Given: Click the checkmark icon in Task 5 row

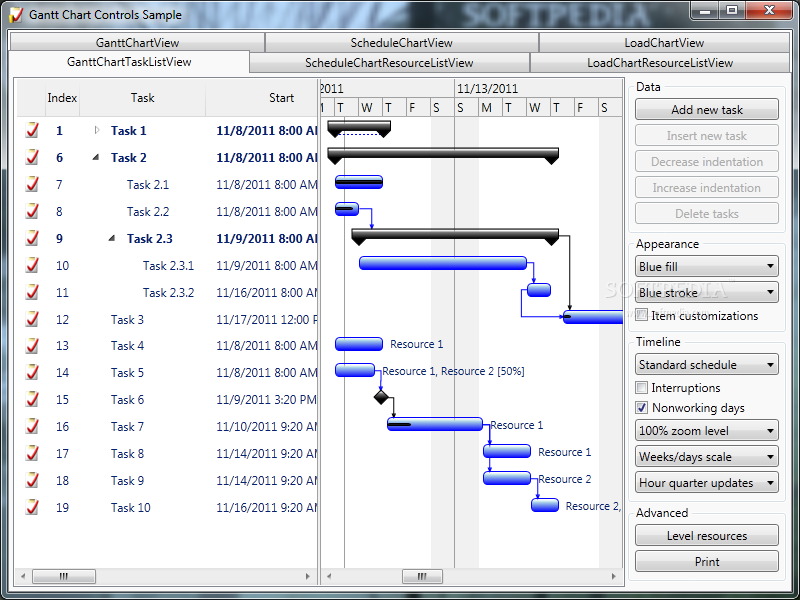Looking at the screenshot, I should coord(32,373).
